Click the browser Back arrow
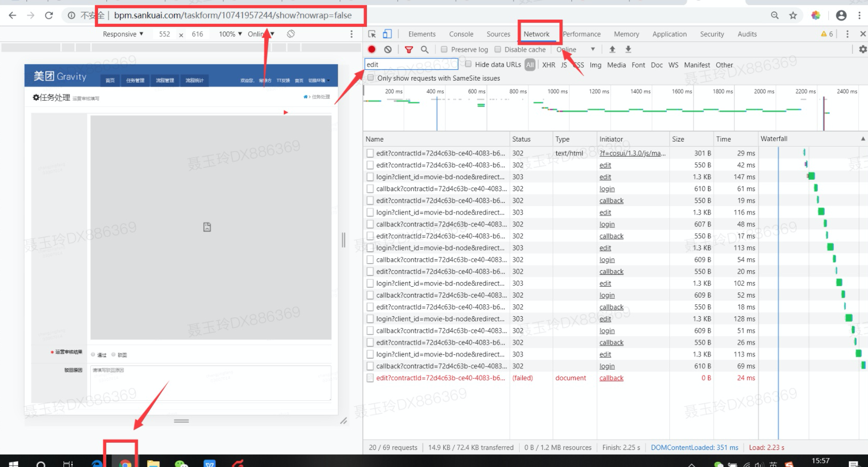868x467 pixels. coord(12,15)
